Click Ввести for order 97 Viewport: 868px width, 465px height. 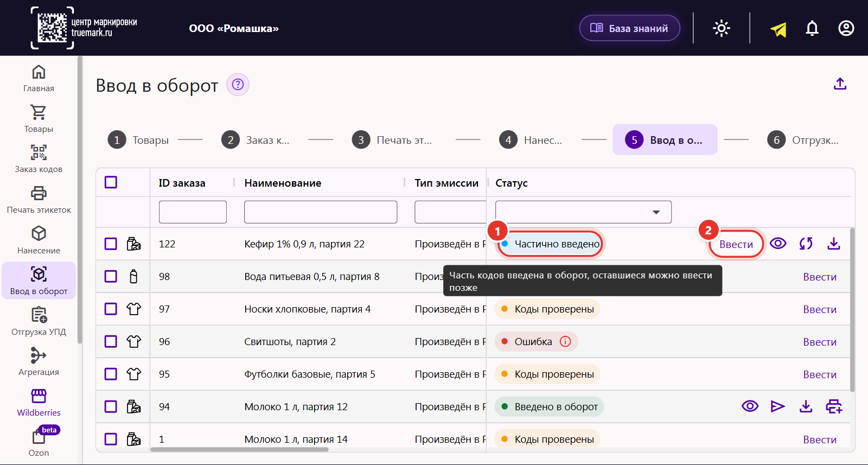point(820,309)
